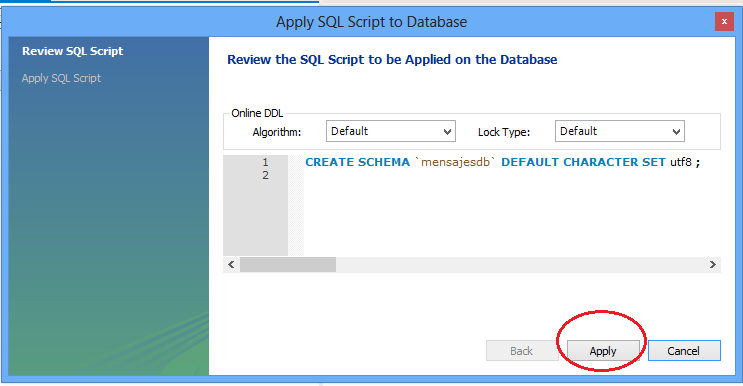Viewport: 743px width, 386px height.
Task: Close the Apply SQL Script dialog
Action: [x=724, y=22]
